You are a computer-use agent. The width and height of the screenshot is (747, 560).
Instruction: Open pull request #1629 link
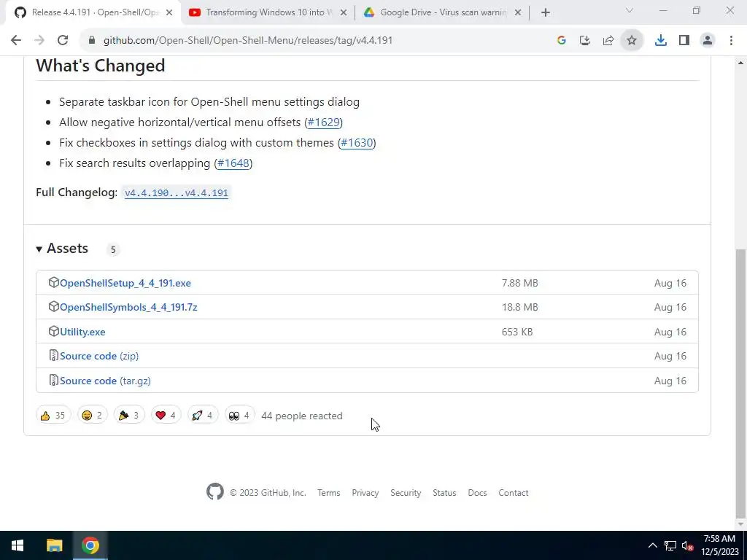tap(323, 122)
